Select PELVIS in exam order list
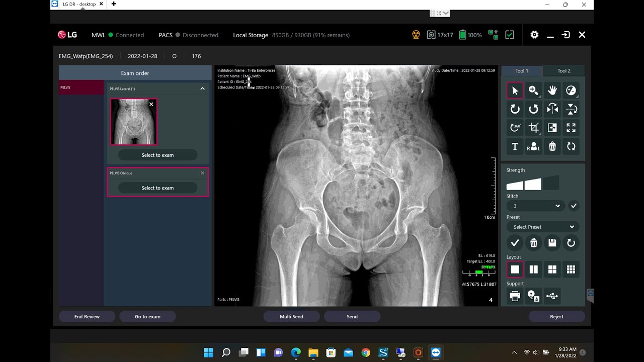 (82, 87)
